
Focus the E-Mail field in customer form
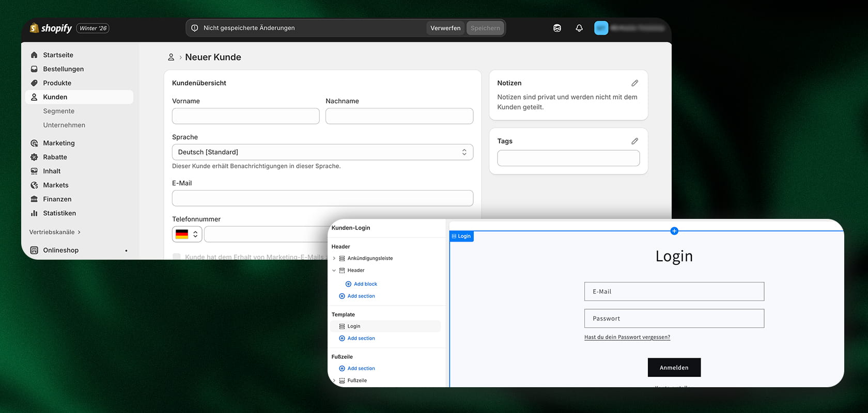(x=322, y=198)
